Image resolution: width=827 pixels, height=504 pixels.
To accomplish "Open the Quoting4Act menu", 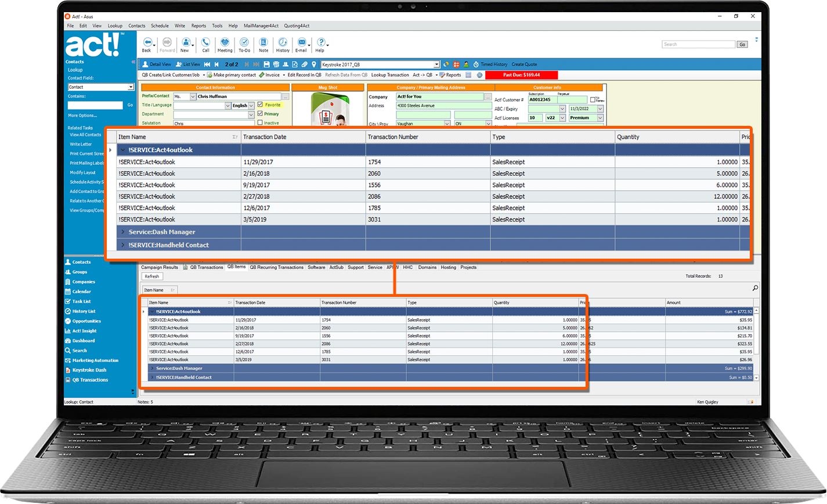I will click(297, 26).
